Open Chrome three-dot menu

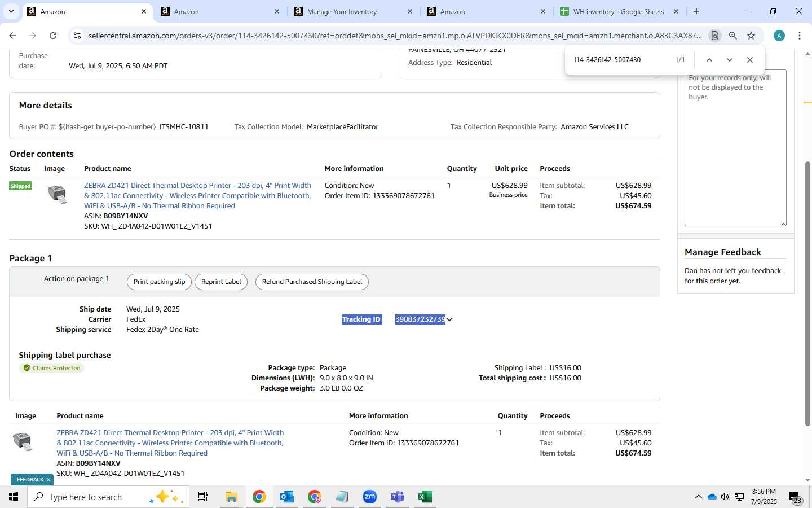pyautogui.click(x=800, y=36)
